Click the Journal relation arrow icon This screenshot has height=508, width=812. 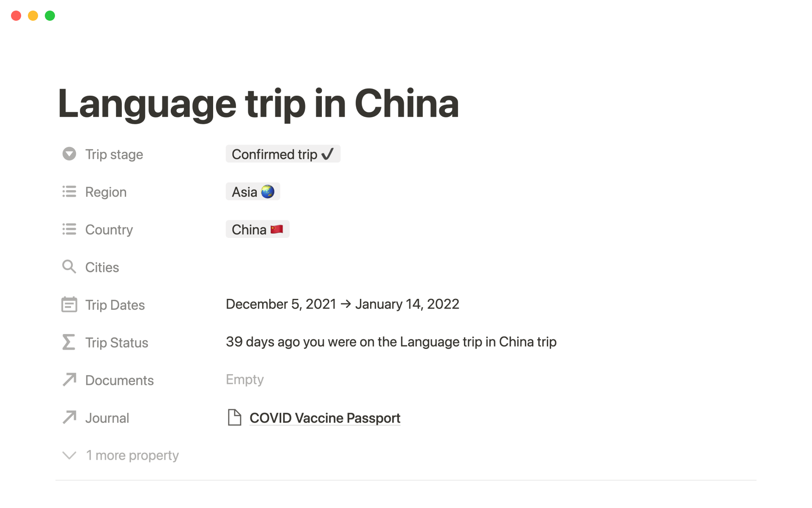tap(69, 417)
